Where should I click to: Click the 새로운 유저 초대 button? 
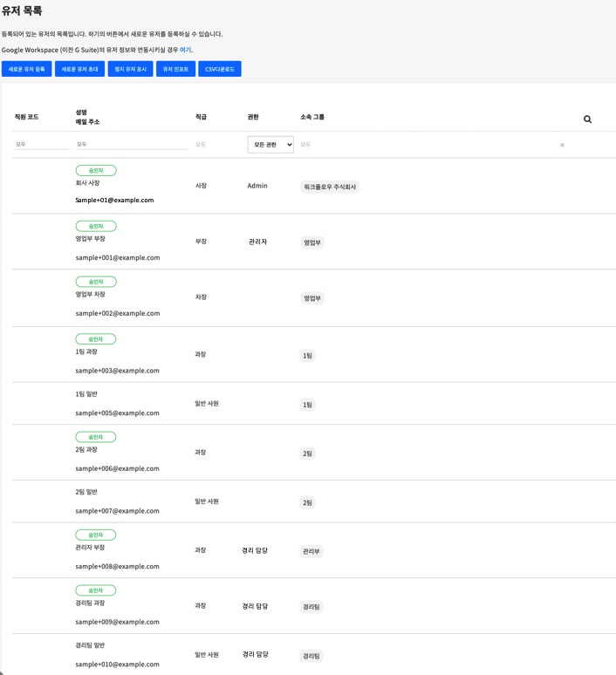click(80, 68)
